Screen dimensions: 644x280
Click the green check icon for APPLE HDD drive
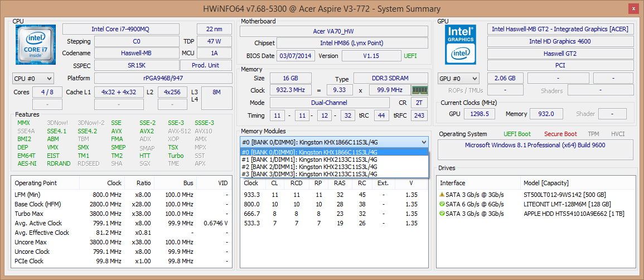click(442, 214)
